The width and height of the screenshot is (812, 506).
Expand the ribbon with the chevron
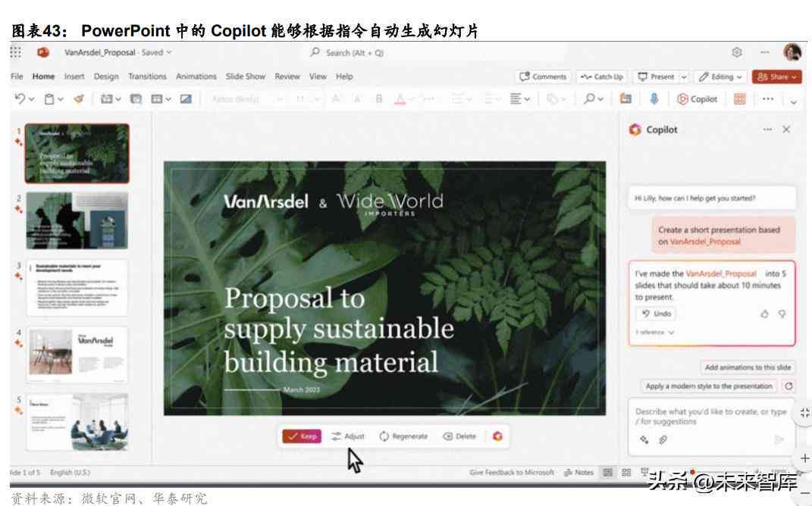[x=793, y=102]
